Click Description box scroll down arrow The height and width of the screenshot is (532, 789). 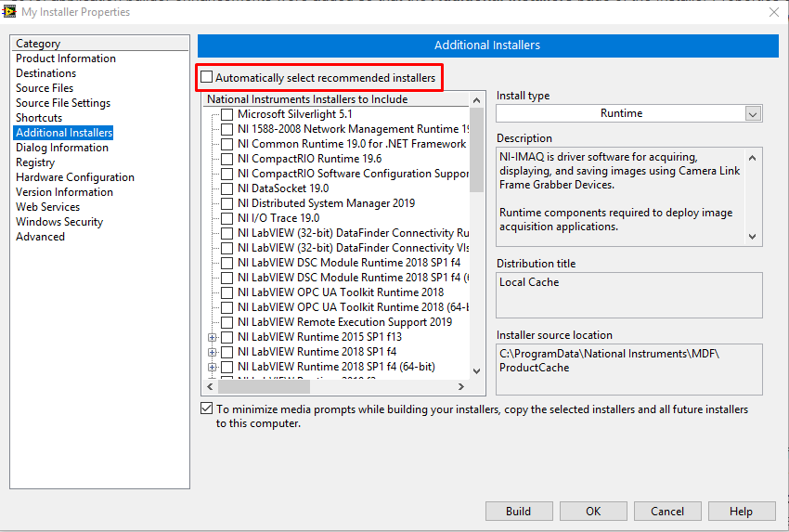coord(752,236)
